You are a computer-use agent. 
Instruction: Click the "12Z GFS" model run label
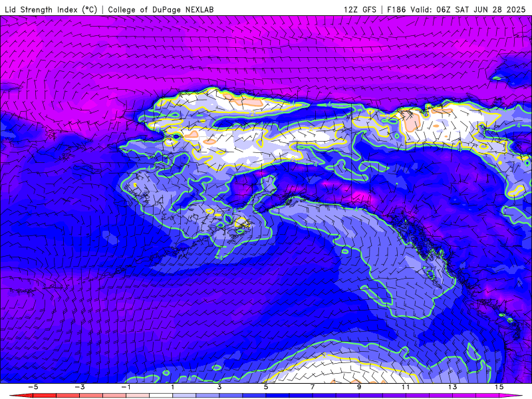[360, 9]
